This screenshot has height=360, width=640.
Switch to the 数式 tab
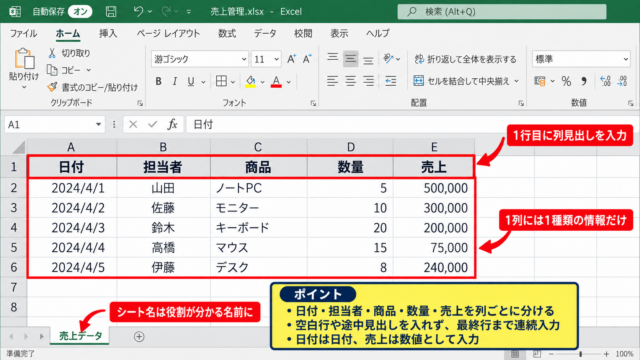coord(227,33)
